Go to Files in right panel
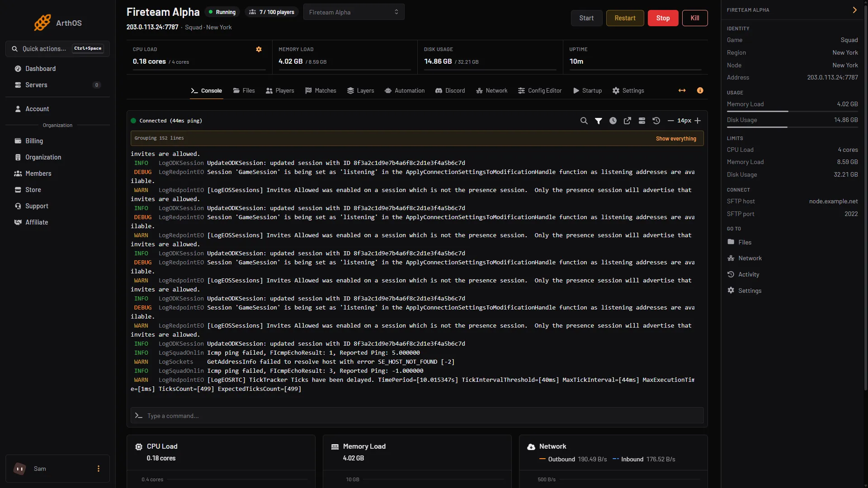 point(739,242)
